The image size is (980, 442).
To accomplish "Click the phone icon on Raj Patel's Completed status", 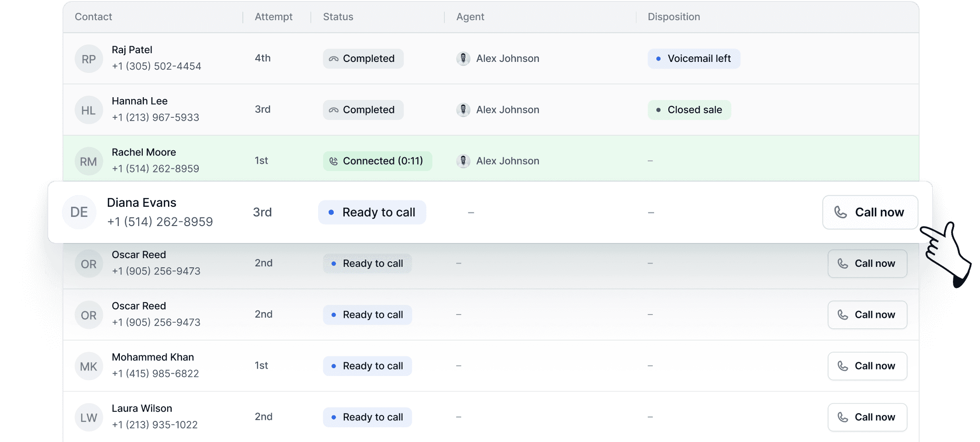I will click(x=334, y=58).
